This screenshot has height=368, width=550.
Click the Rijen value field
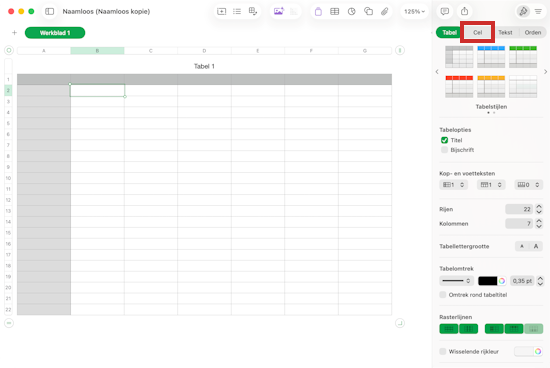pos(519,209)
